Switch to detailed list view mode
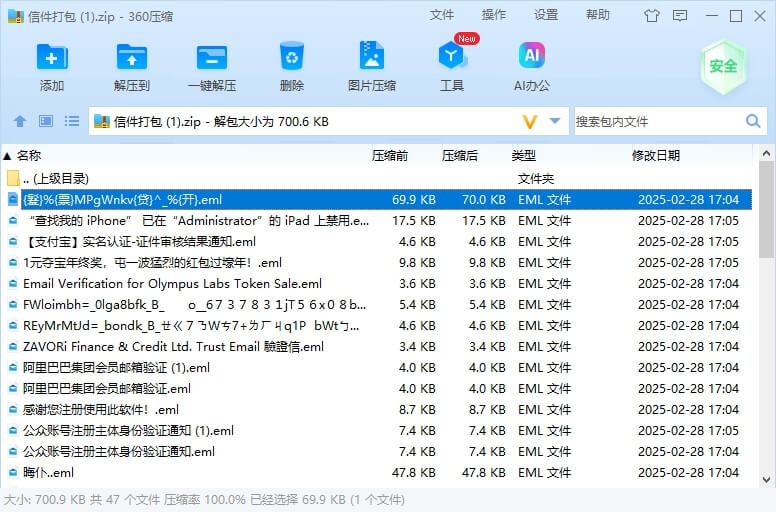 (x=72, y=121)
